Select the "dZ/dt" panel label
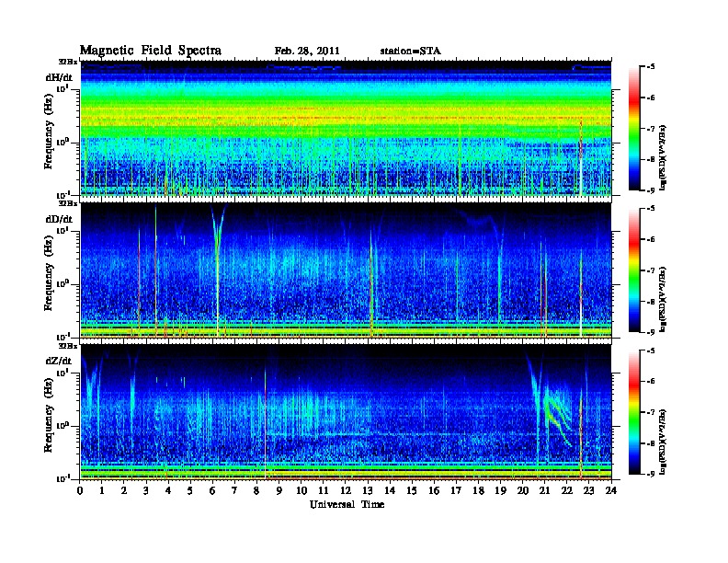Viewport: 728px width, 563px height. (59, 361)
